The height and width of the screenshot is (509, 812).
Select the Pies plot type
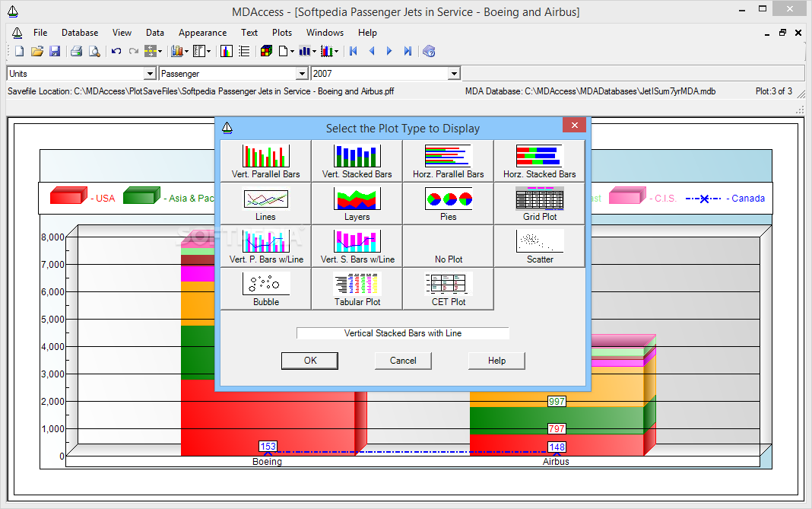448,203
